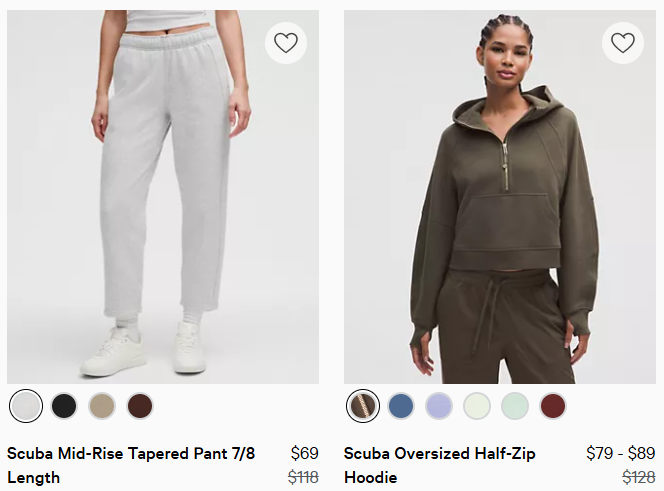View grey tapered pant product image
Viewport: 664px width, 491px height.
[163, 197]
